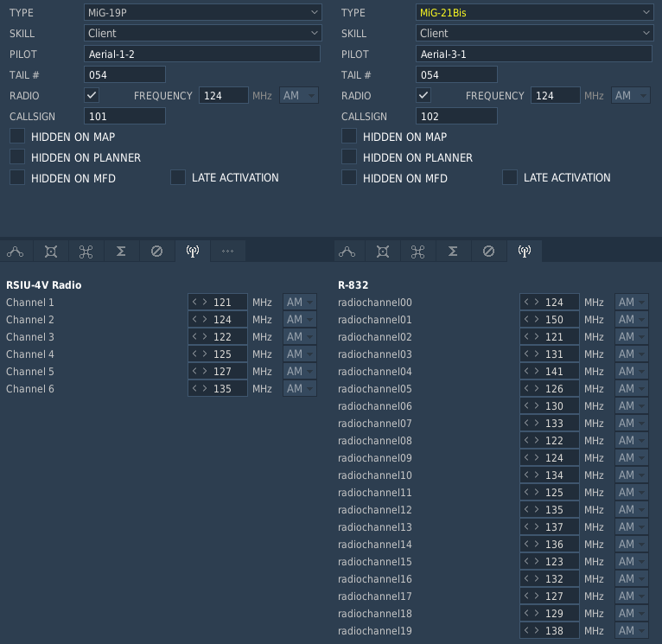
Task: Select the radio antenna tab in MiG-19P panel
Action: tap(193, 252)
